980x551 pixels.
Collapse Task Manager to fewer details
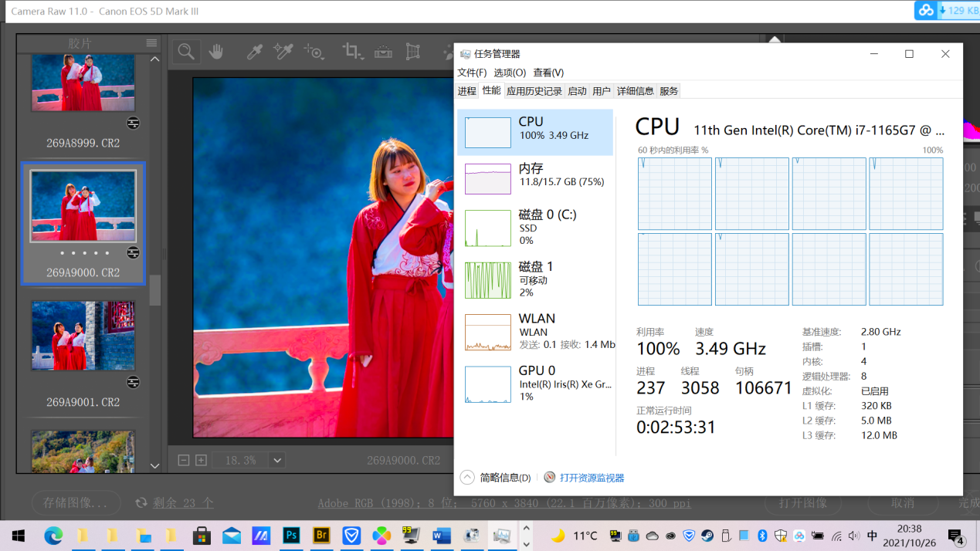[496, 478]
